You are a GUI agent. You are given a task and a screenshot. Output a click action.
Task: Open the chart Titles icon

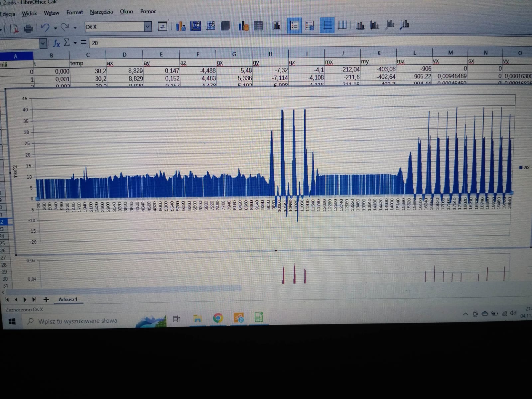pyautogui.click(x=276, y=26)
